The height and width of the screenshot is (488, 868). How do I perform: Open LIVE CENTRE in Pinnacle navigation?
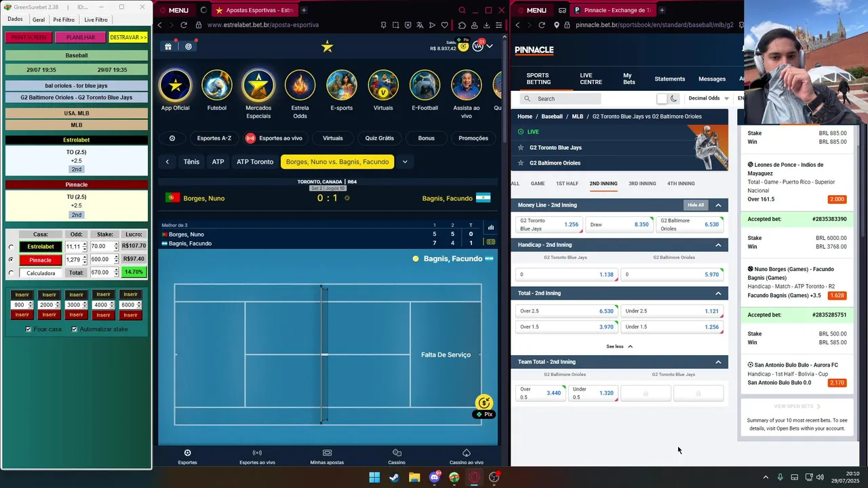[x=591, y=79]
